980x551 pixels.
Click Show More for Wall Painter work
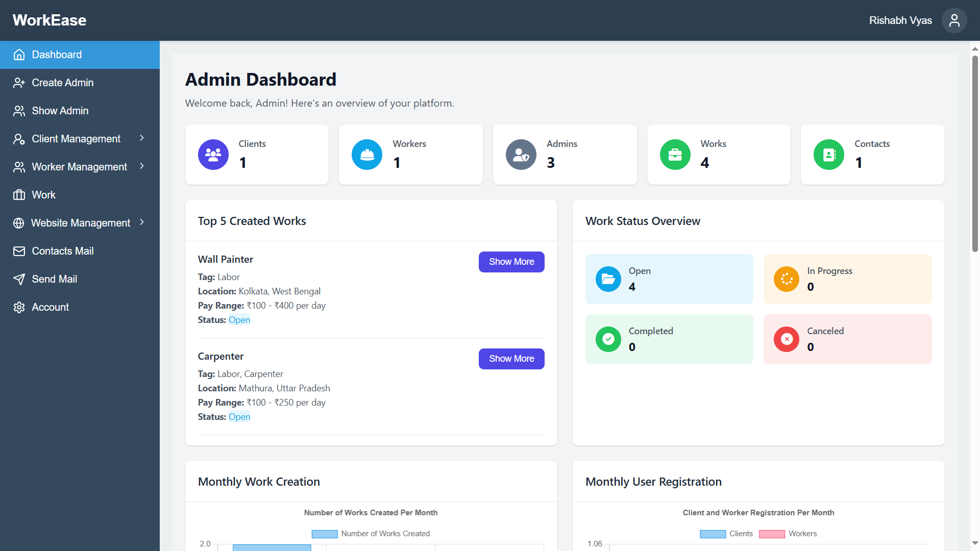511,262
